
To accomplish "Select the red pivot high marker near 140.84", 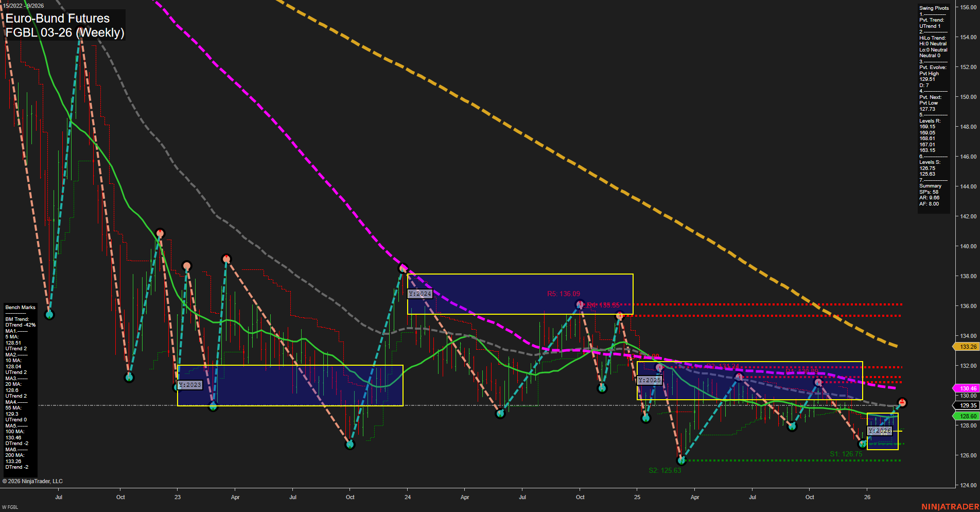I will 160,232.
